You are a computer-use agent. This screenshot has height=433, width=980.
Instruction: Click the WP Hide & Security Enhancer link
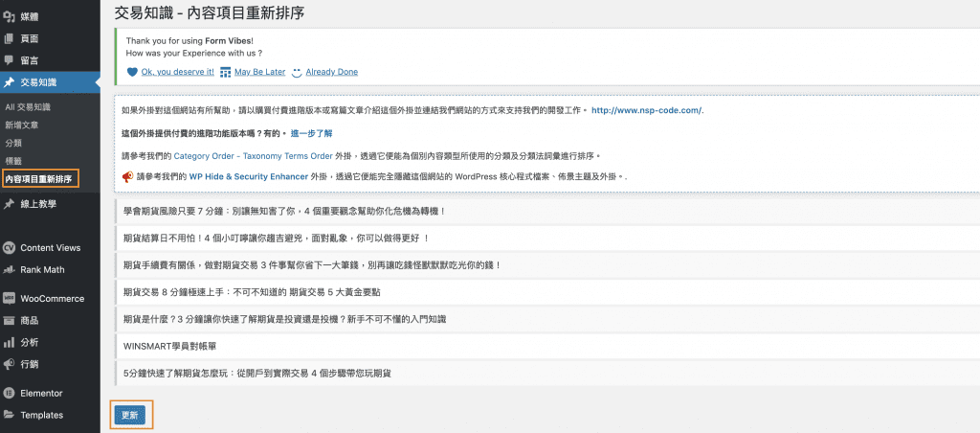247,177
